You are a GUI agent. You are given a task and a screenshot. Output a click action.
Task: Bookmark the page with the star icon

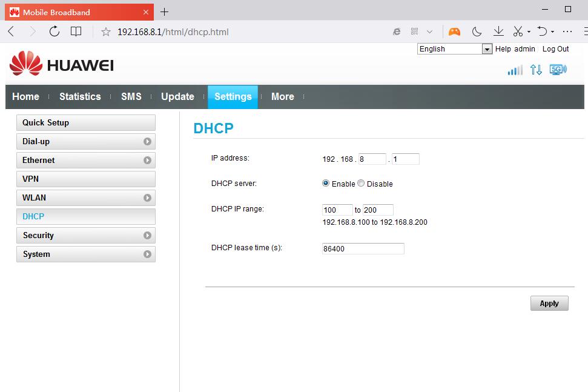coord(106,32)
